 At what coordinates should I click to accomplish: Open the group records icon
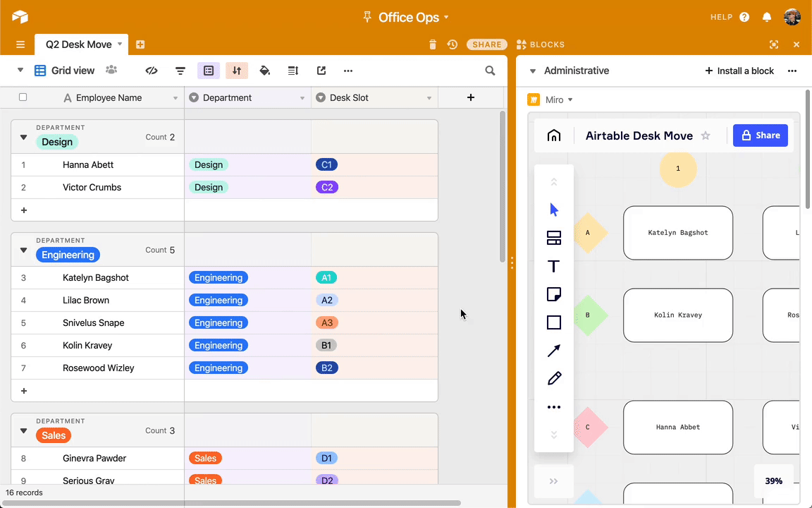[209, 71]
